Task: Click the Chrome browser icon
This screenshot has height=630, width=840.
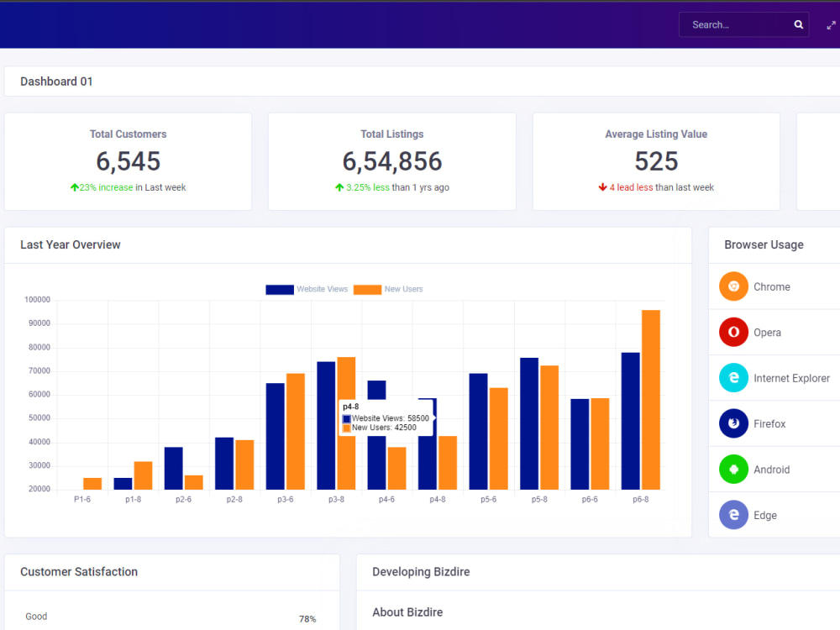Action: pos(733,286)
